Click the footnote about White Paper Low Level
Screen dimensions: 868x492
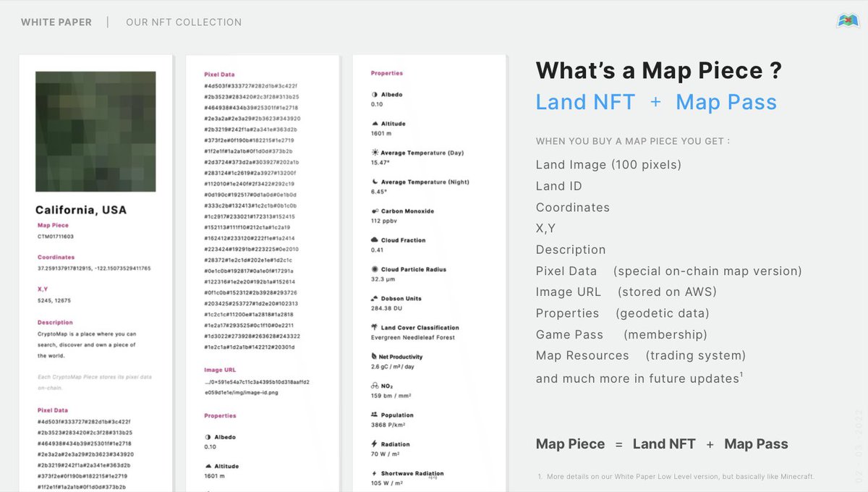click(x=676, y=476)
